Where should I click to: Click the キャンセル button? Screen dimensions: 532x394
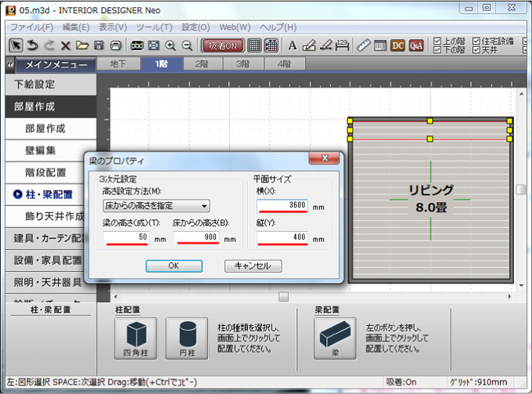(x=253, y=266)
